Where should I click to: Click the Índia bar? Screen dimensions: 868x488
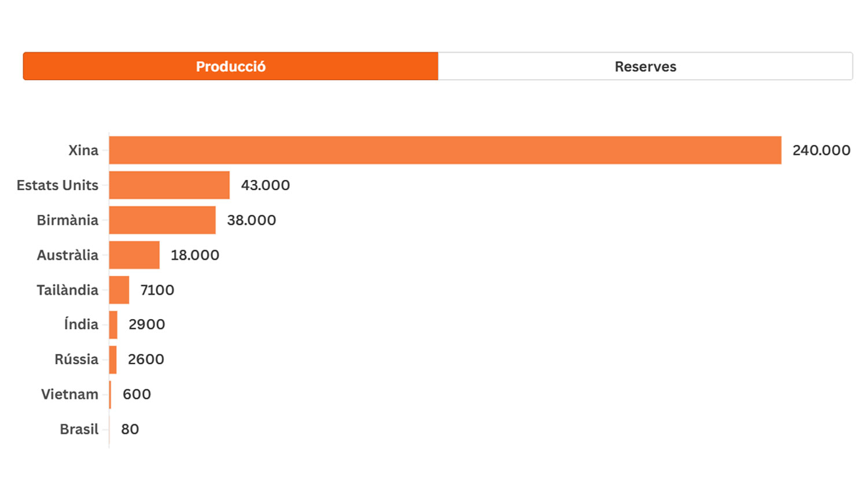pyautogui.click(x=113, y=324)
